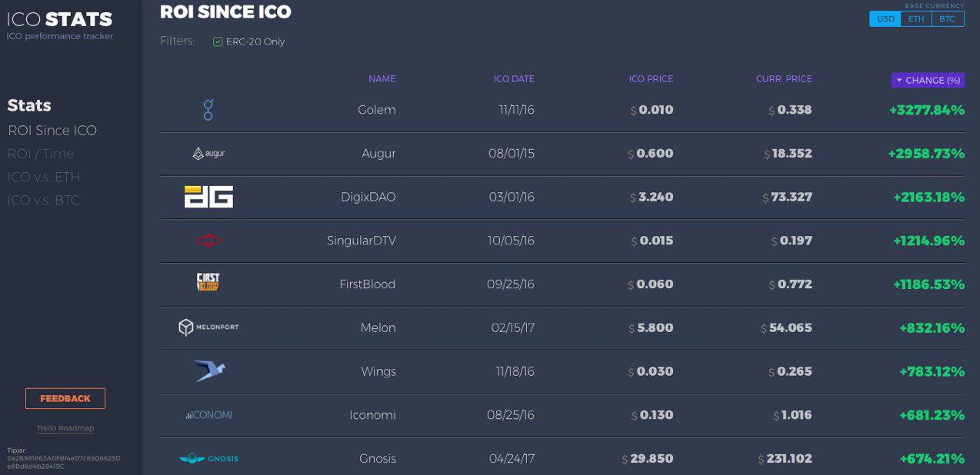The height and width of the screenshot is (475, 980).
Task: Sort by the CHANGE (%) dropdown header
Action: pos(928,80)
